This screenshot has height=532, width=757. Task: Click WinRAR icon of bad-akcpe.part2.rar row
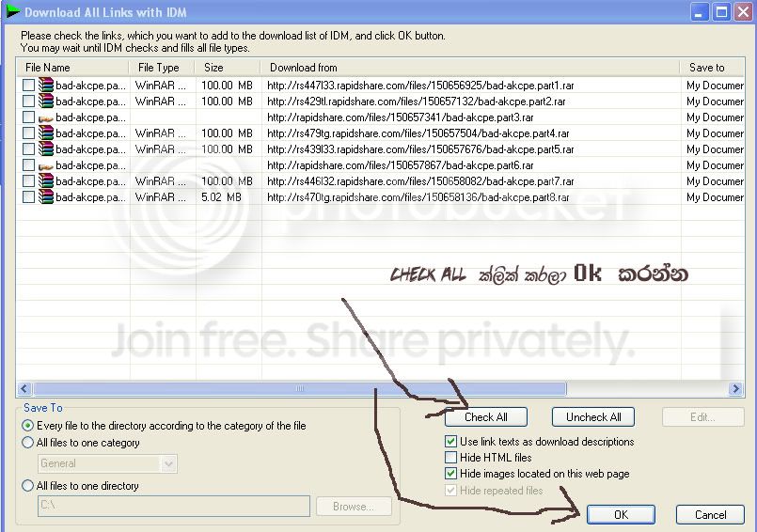[46, 101]
